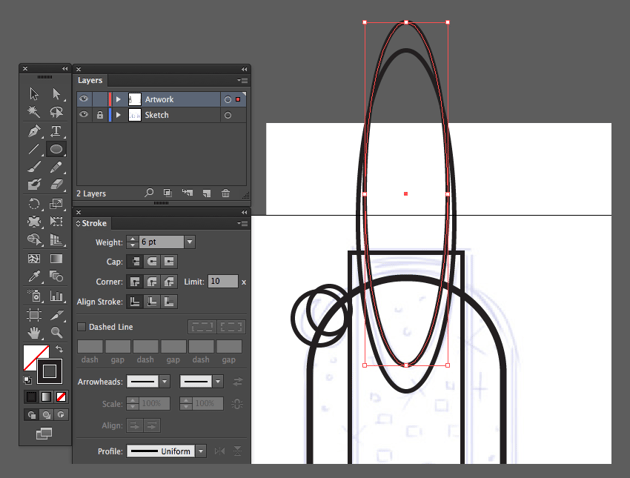The height and width of the screenshot is (478, 630).
Task: Select the Slice tool
Action: (x=56, y=315)
